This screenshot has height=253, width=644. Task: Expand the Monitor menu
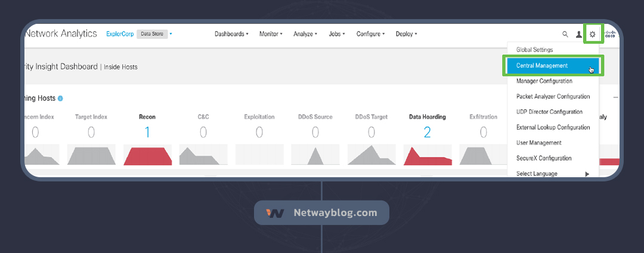(x=271, y=34)
